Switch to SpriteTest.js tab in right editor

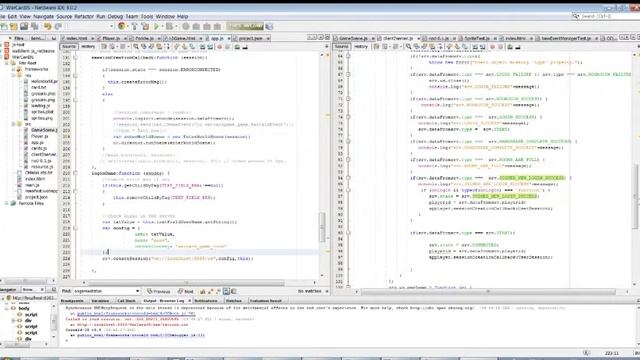point(477,38)
